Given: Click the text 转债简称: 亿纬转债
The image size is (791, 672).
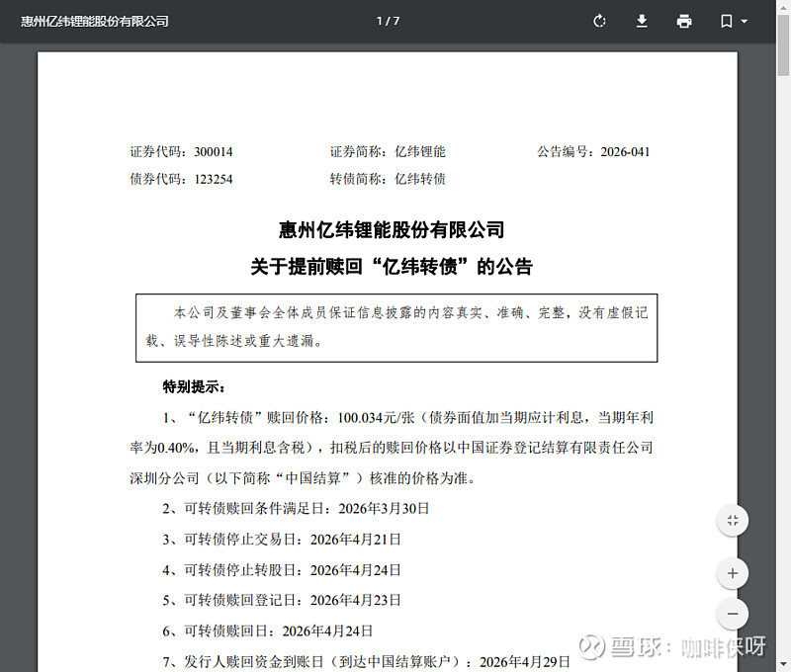Looking at the screenshot, I should click(x=388, y=179).
